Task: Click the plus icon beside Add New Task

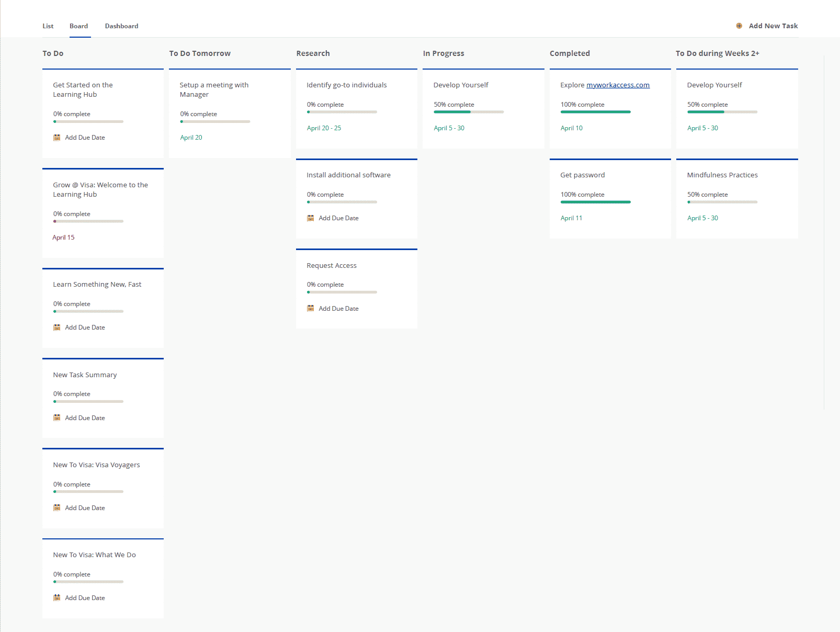Action: point(739,26)
